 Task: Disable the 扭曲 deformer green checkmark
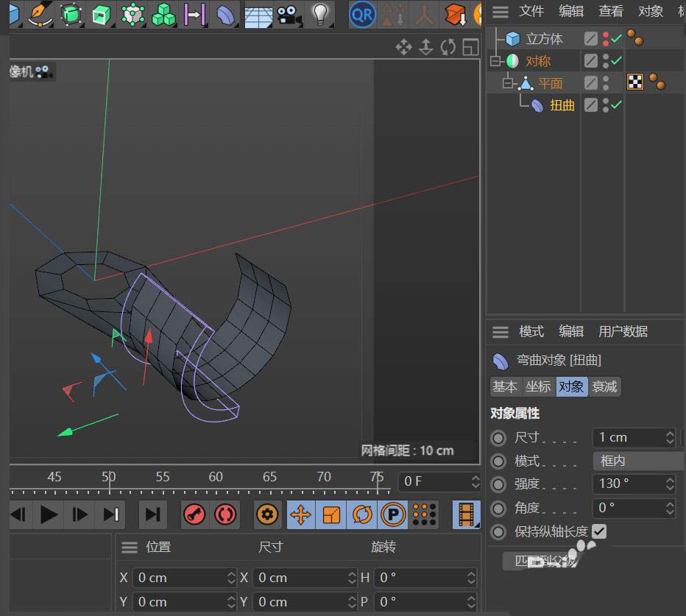[616, 105]
